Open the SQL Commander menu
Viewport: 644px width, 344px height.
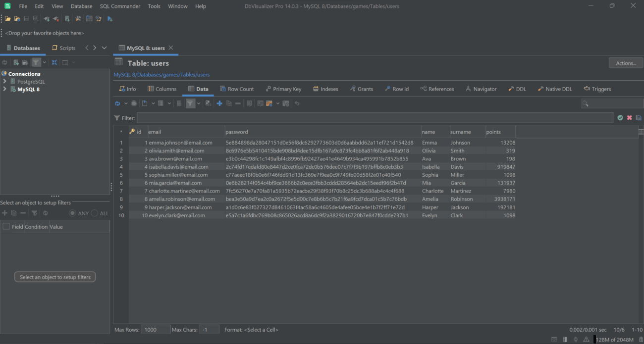coord(120,6)
